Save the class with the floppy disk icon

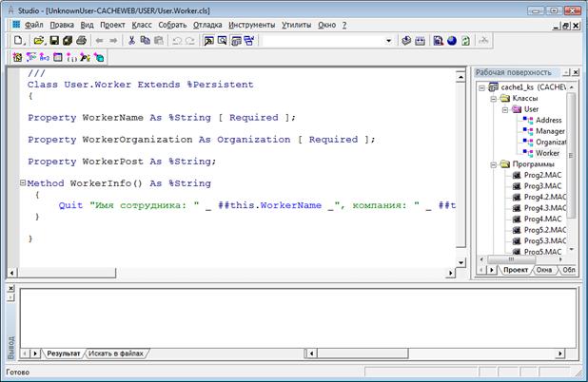[54, 41]
